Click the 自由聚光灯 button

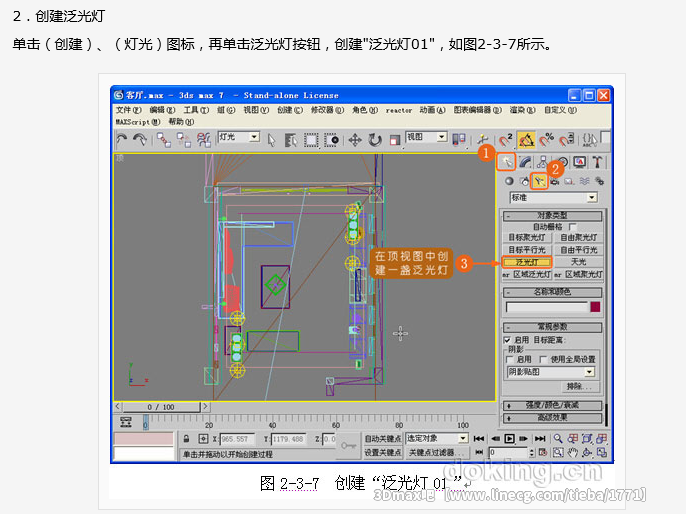[x=578, y=238]
